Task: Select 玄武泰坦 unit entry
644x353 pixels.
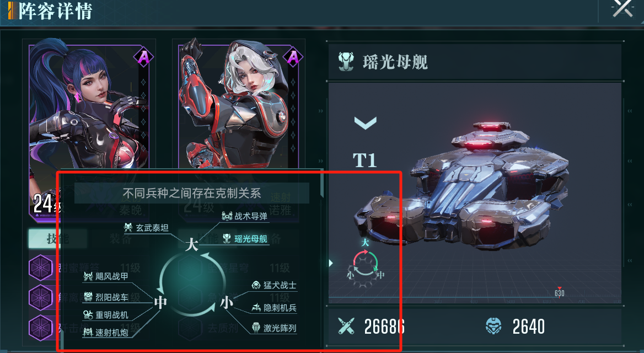Action: coord(147,228)
